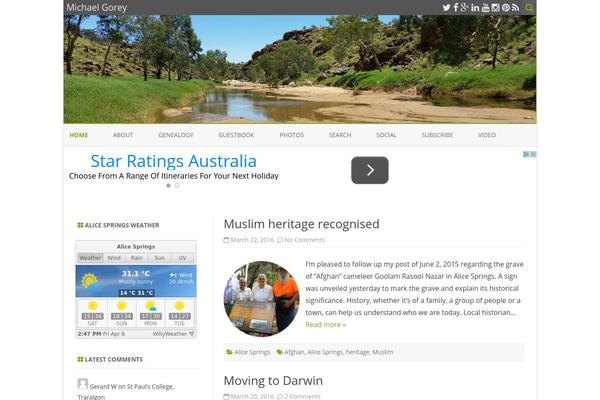Screen dimensions: 600x400
Task: Click the Michael Gorey site title
Action: 96,7
